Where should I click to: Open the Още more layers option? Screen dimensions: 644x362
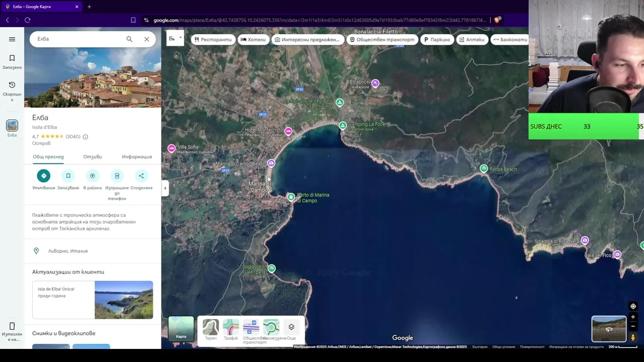click(291, 330)
